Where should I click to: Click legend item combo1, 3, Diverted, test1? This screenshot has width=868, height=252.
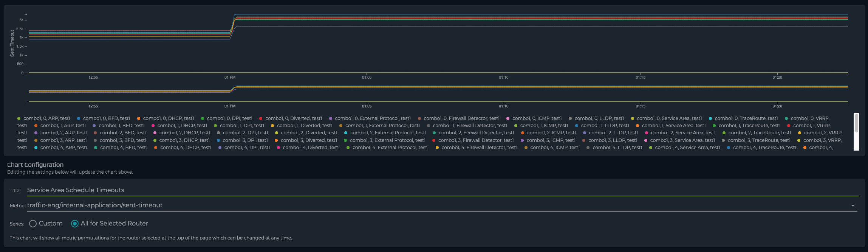pyautogui.click(x=306, y=140)
